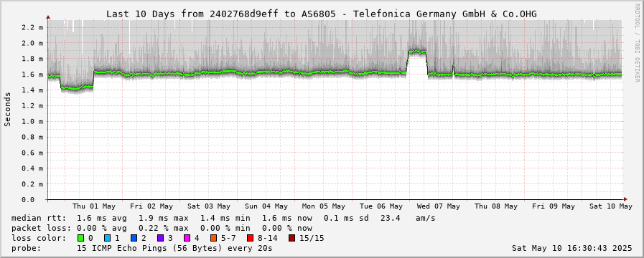Viewport: 644px width, 258px height.
Task: Click the 'Thu 01 May' axis label
Action: point(94,206)
